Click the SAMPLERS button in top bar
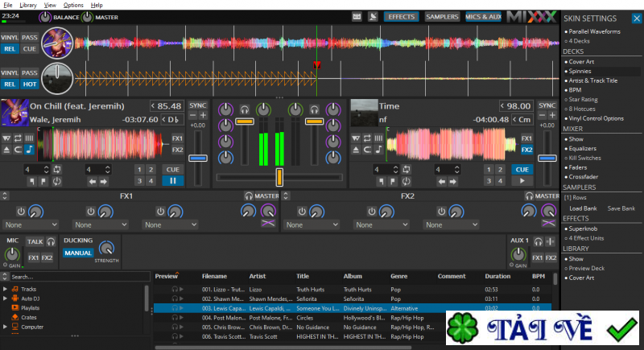This screenshot has height=350, width=644. pyautogui.click(x=441, y=16)
